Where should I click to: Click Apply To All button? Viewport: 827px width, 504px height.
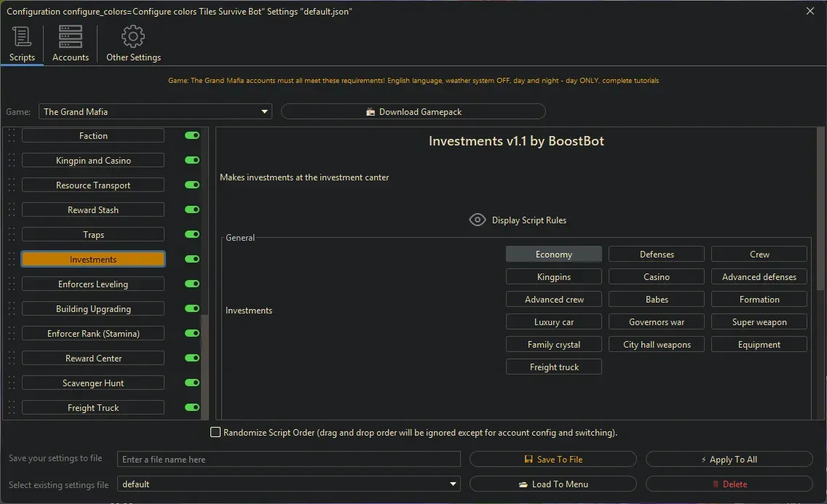[x=729, y=459]
